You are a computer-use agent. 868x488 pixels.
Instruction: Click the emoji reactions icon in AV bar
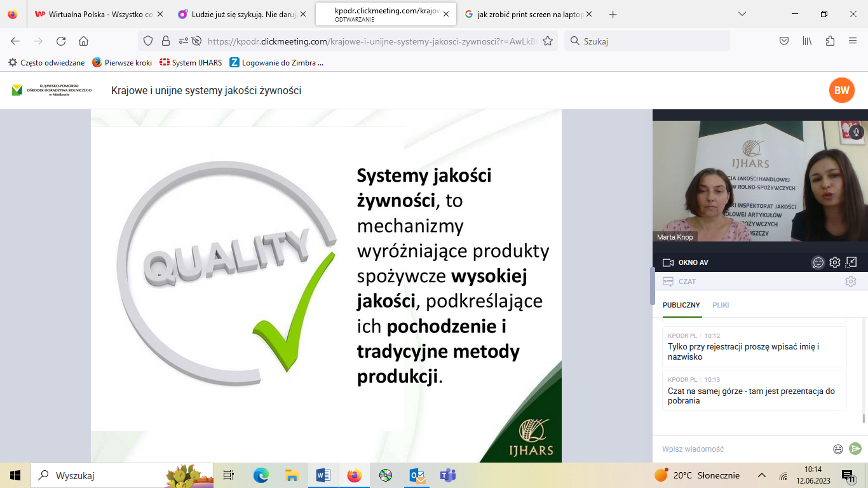point(818,262)
